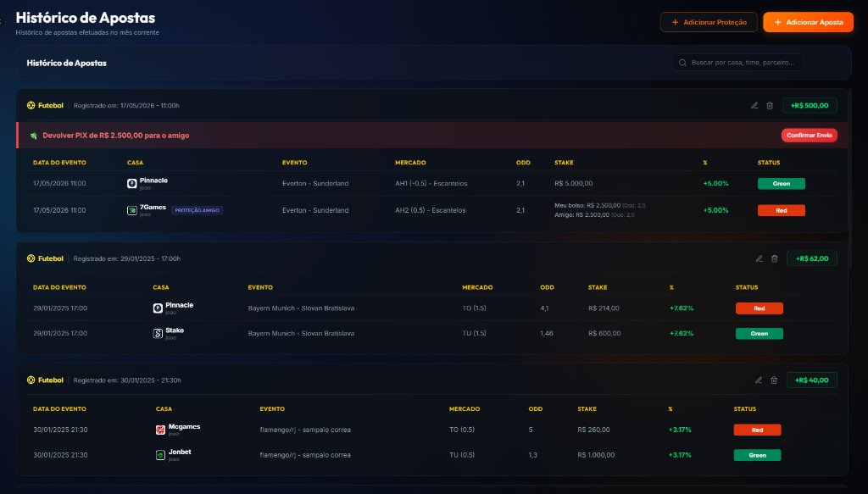This screenshot has height=494, width=868.
Task: Click the Adicionar Proteção button
Action: (709, 22)
